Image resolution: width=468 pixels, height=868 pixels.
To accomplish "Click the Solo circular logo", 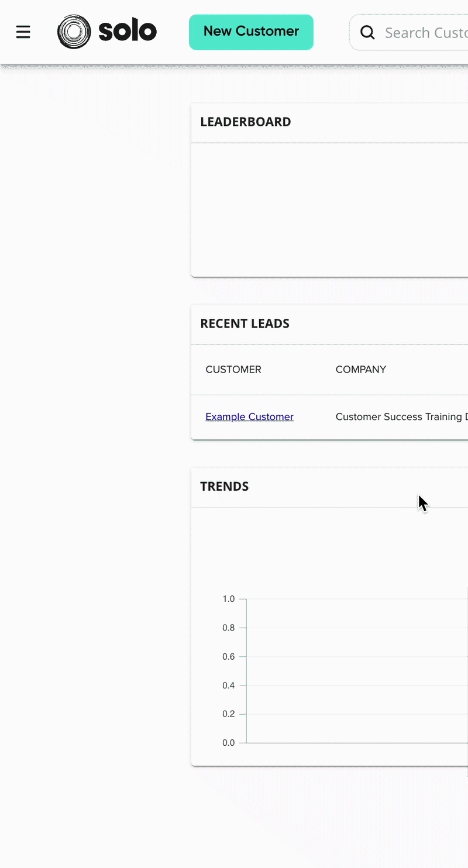I will click(x=74, y=32).
